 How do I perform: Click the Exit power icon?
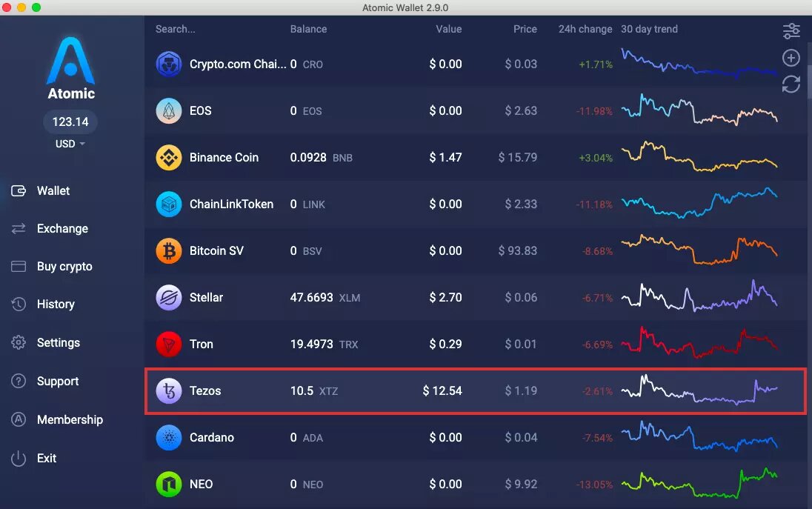coord(18,459)
